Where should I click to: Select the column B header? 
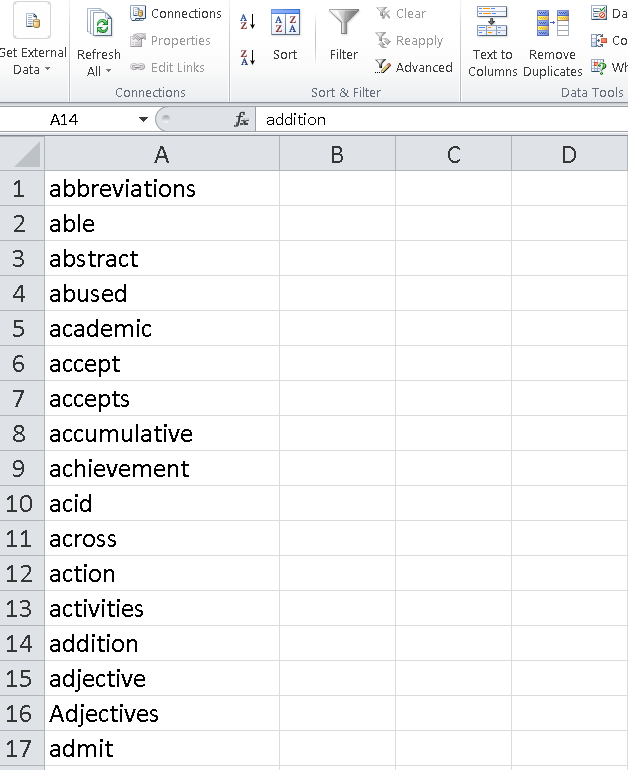(337, 154)
